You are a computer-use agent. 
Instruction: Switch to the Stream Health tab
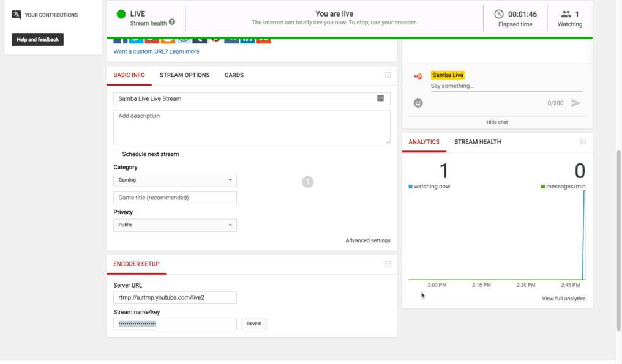click(478, 142)
